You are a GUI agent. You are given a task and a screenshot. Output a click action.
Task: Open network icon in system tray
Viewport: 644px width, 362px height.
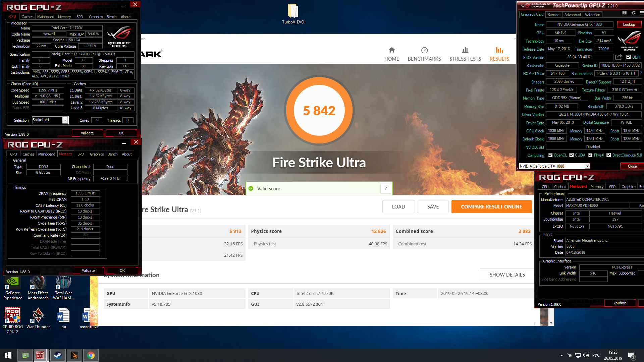pyautogui.click(x=578, y=355)
